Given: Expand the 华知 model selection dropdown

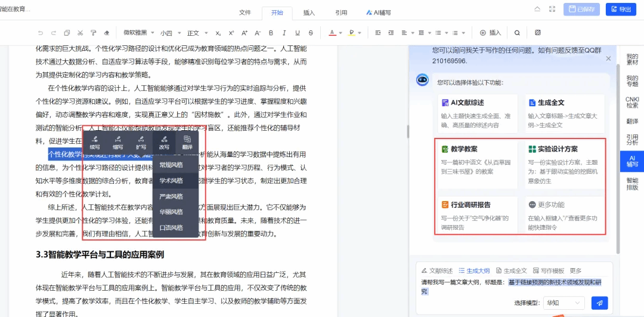Looking at the screenshot, I should click(x=563, y=303).
